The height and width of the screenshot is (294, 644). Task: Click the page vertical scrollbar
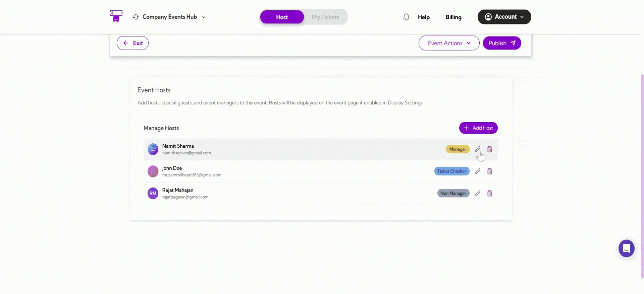[642, 176]
